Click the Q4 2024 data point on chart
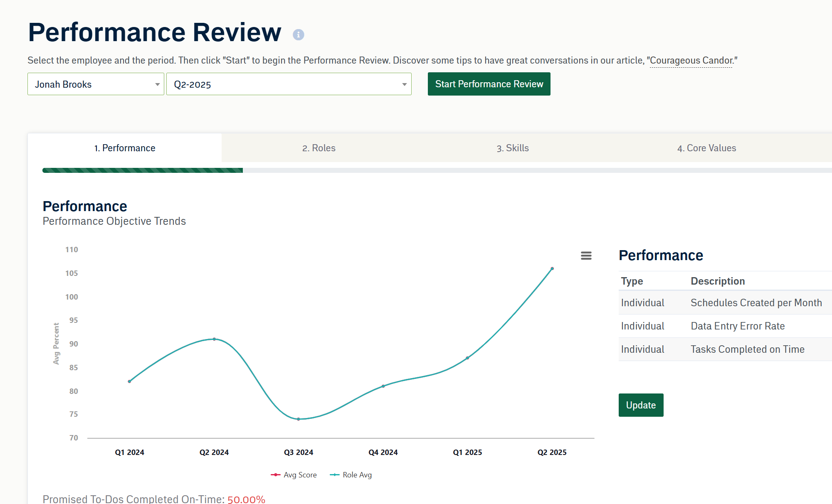Image resolution: width=832 pixels, height=504 pixels. point(383,386)
